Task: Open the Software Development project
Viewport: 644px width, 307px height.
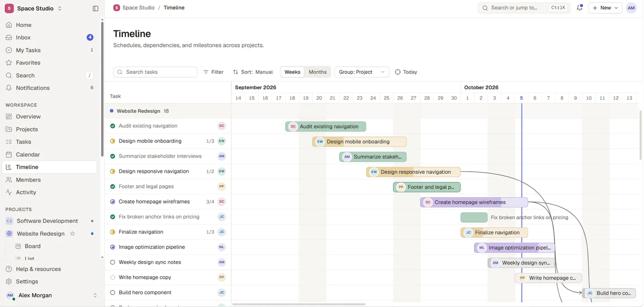Action: (51, 221)
